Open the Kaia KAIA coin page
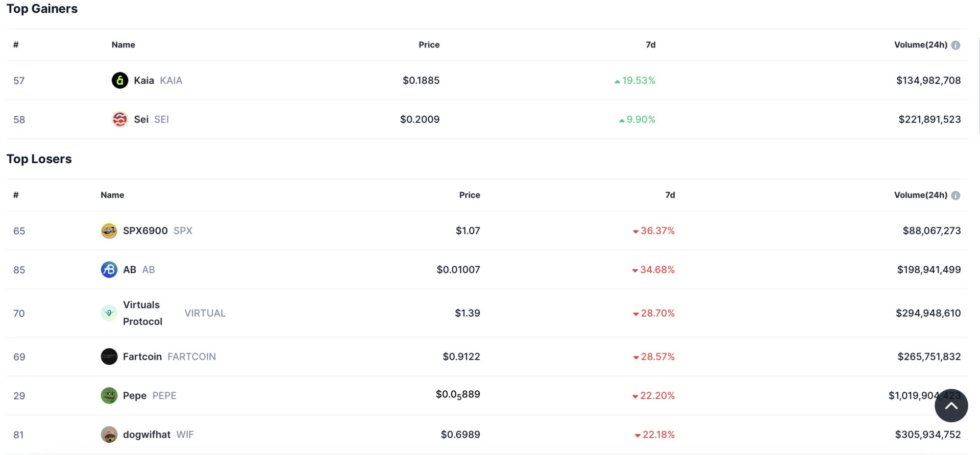Screen dimensions: 980x455 click(158, 80)
